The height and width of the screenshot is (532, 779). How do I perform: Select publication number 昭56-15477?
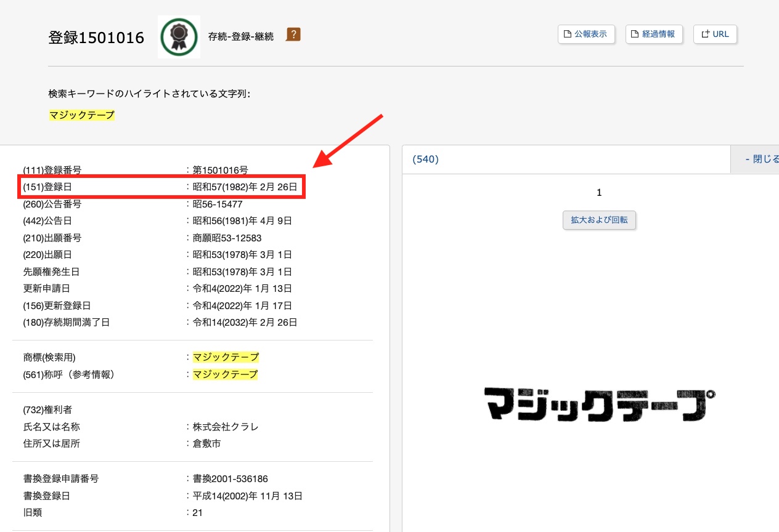pos(218,204)
